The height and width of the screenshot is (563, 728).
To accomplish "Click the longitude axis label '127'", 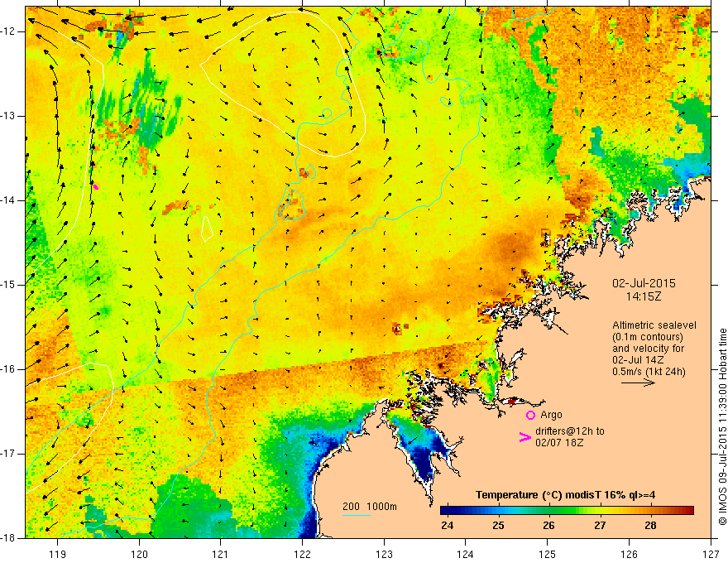I will (711, 554).
